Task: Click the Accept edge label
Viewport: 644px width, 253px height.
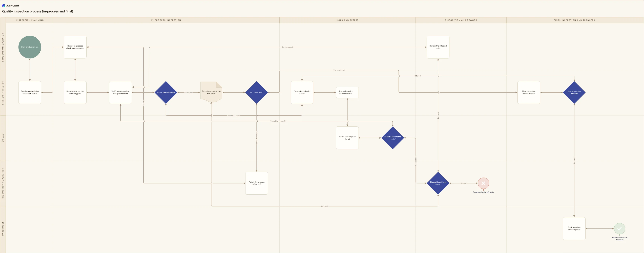Action: click(x=325, y=206)
